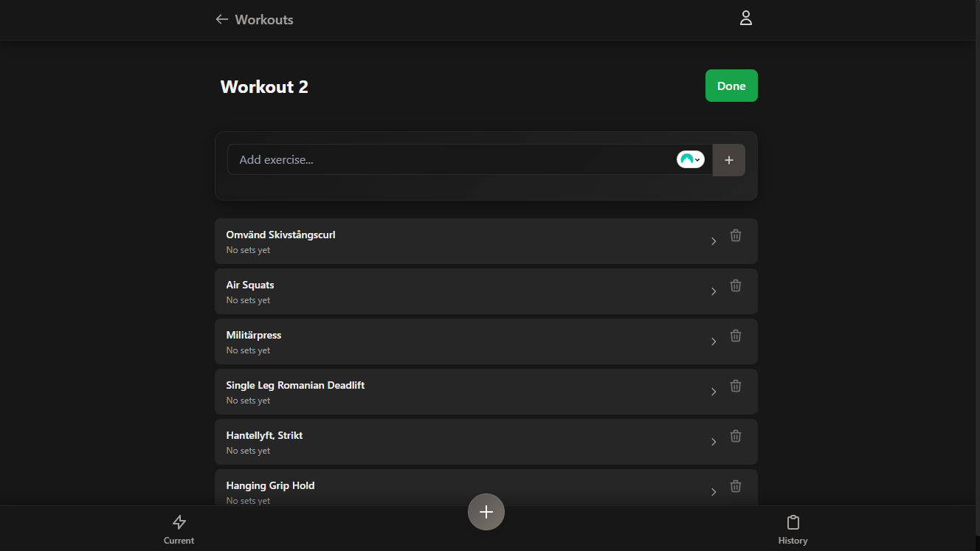The height and width of the screenshot is (551, 980).
Task: Open the teal extension dropdown in input
Action: [x=690, y=159]
